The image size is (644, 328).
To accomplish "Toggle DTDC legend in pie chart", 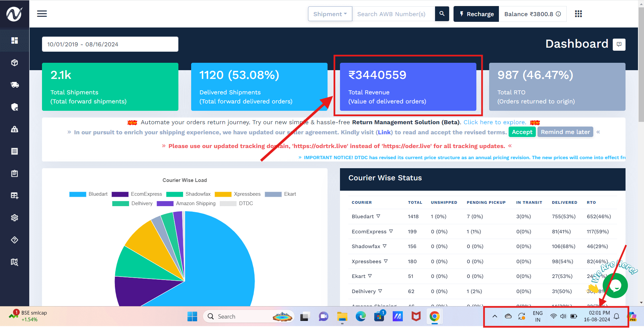I will 237,203.
